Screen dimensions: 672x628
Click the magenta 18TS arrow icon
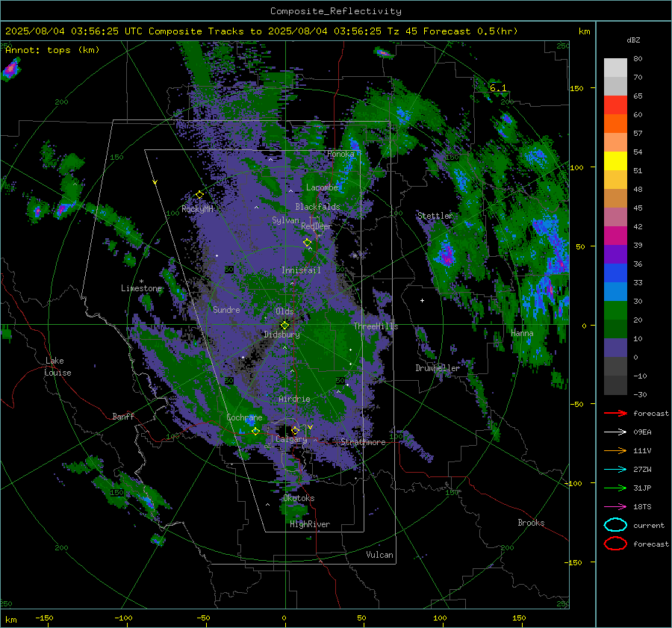coord(615,507)
